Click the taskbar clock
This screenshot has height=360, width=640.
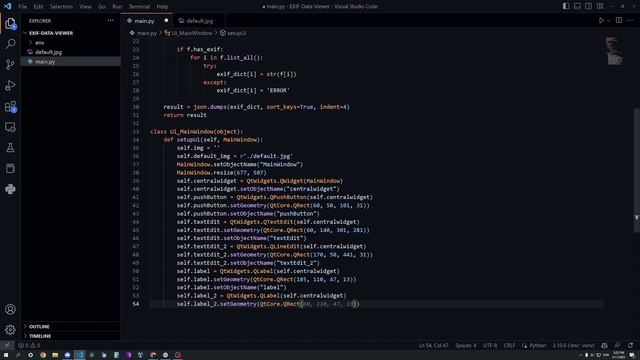coord(618,355)
